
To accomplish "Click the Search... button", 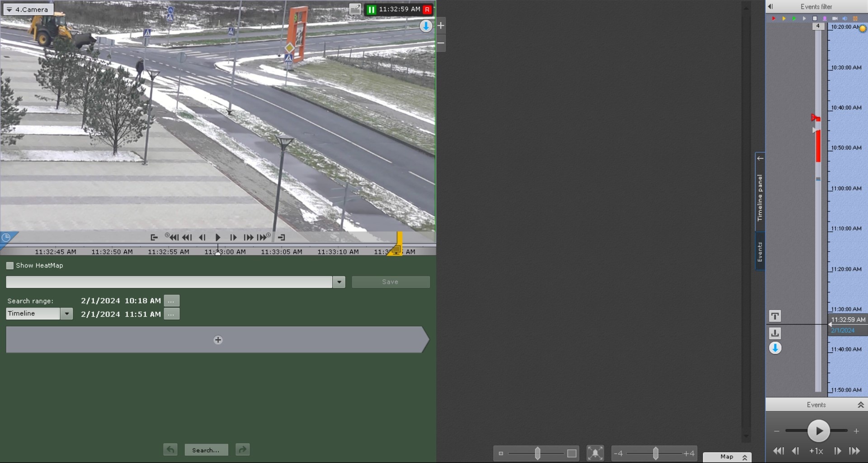I will pyautogui.click(x=206, y=450).
